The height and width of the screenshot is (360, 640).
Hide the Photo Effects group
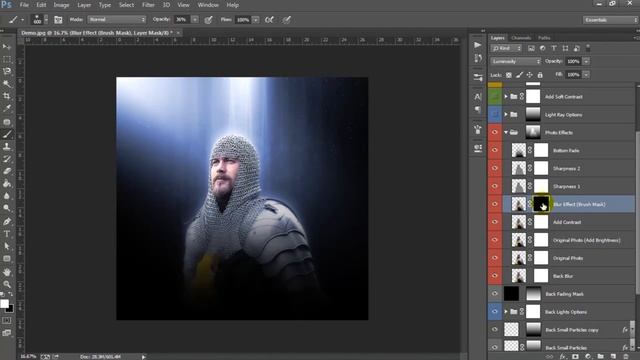495,132
